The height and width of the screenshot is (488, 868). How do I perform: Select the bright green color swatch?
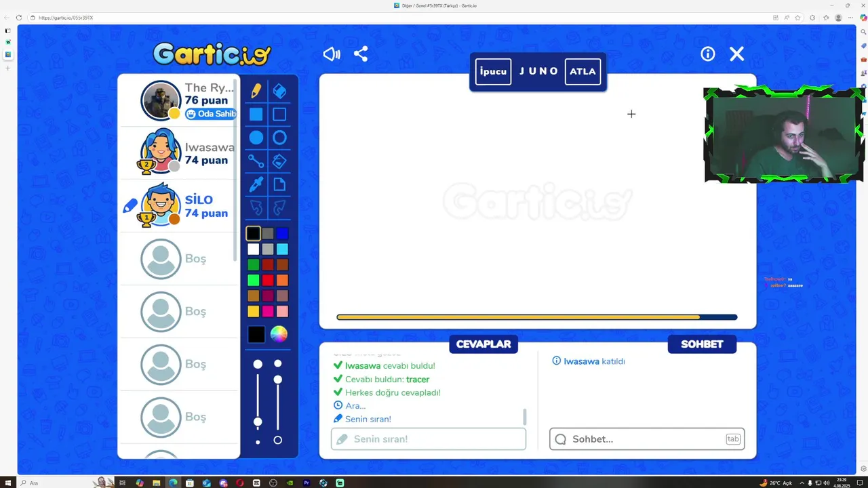[x=253, y=280]
